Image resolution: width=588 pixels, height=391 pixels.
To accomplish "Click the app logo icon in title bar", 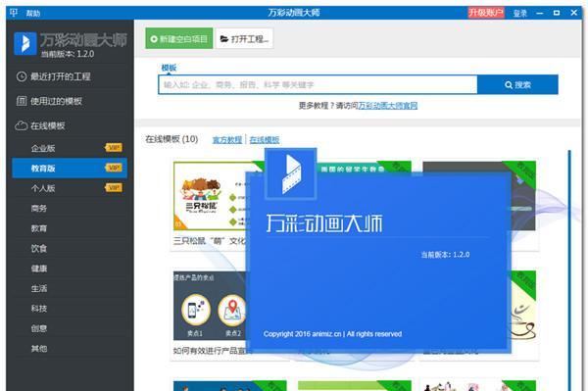I will click(x=14, y=13).
